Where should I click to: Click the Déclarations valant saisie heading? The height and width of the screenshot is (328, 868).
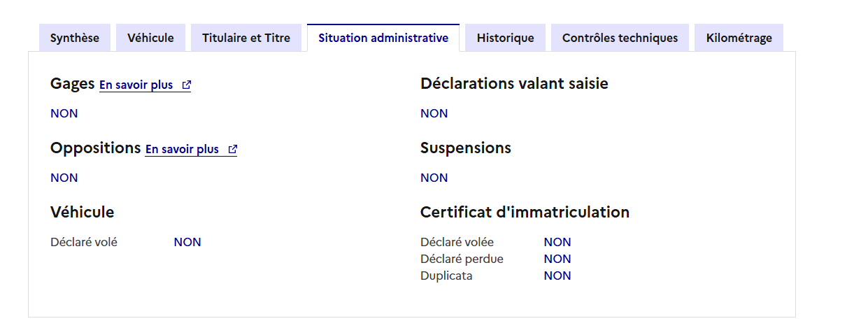click(x=514, y=84)
